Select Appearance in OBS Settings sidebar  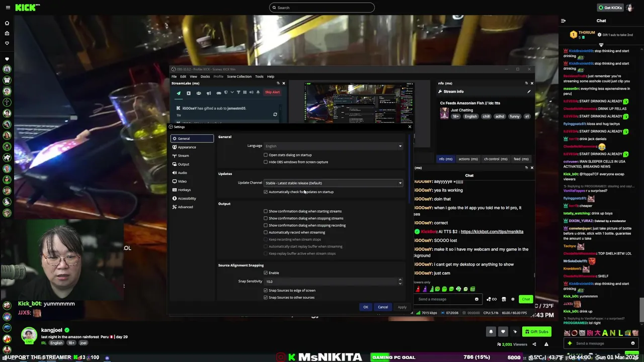point(192,147)
